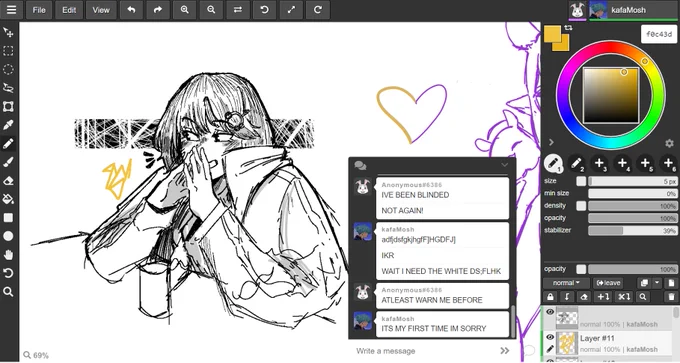Expand the color panel with the chevron
Image resolution: width=680 pixels, height=363 pixels.
tap(551, 142)
